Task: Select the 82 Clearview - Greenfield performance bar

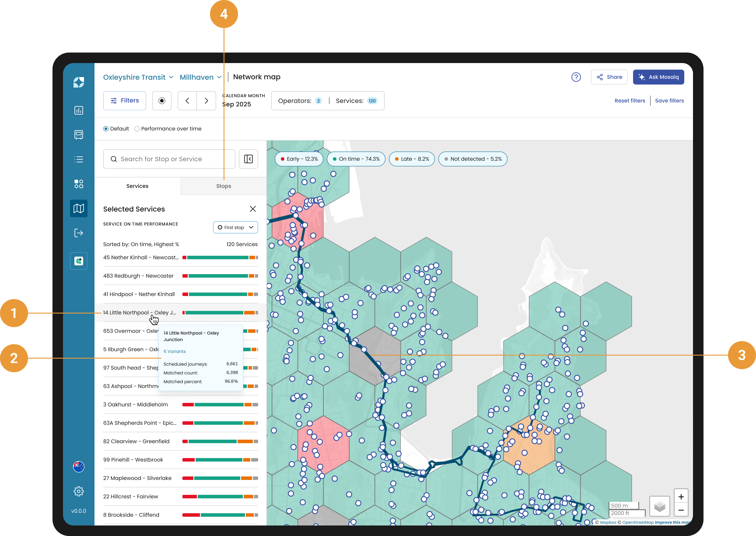Action: pyautogui.click(x=220, y=442)
